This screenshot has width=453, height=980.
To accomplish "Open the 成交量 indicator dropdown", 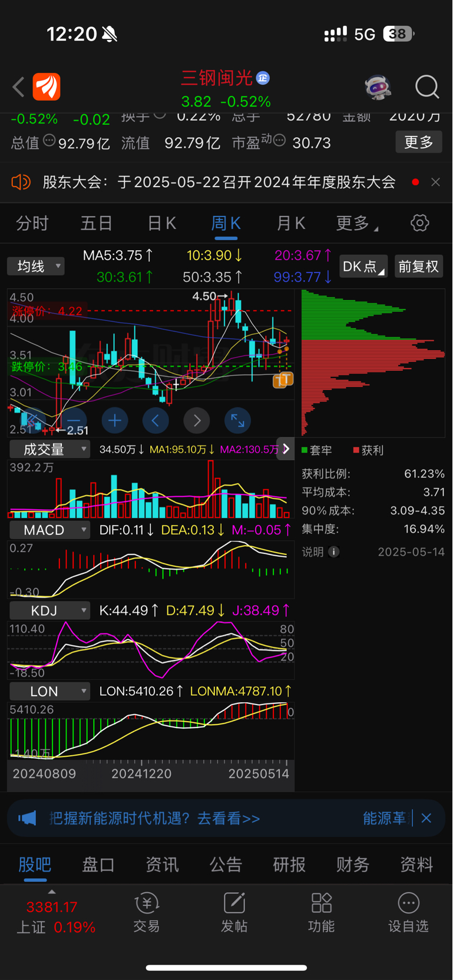I will coord(49,449).
